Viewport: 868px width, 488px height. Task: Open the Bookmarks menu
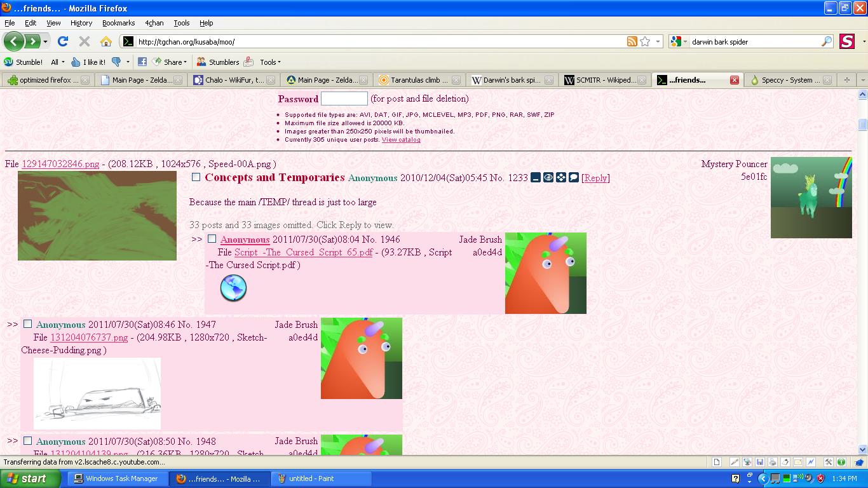pos(118,23)
